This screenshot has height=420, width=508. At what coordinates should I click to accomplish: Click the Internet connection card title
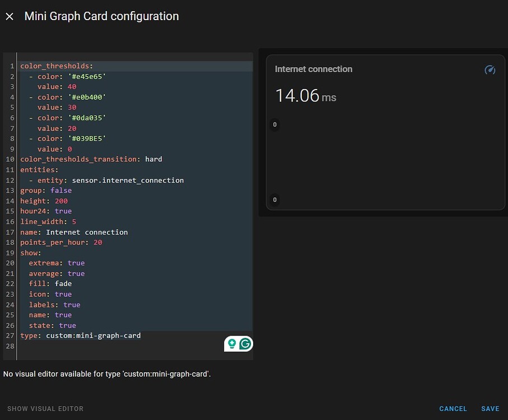pos(313,69)
